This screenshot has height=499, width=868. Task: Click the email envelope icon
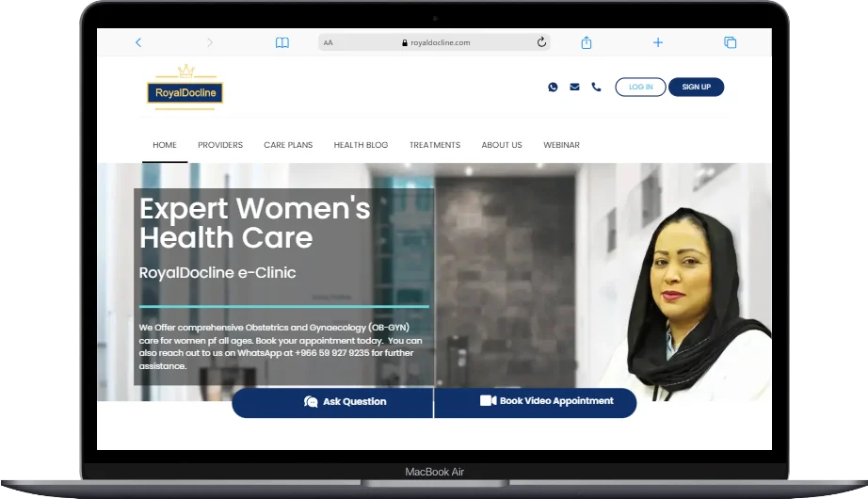point(574,87)
